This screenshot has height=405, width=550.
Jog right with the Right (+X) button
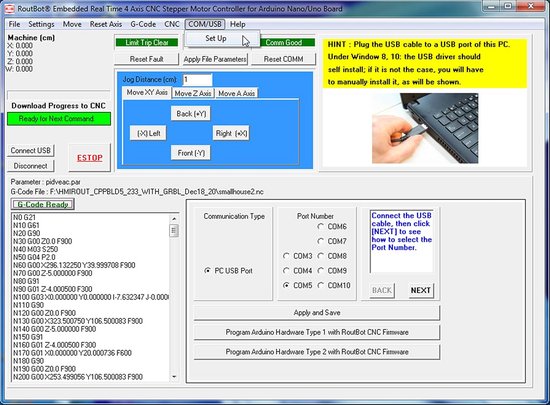232,133
